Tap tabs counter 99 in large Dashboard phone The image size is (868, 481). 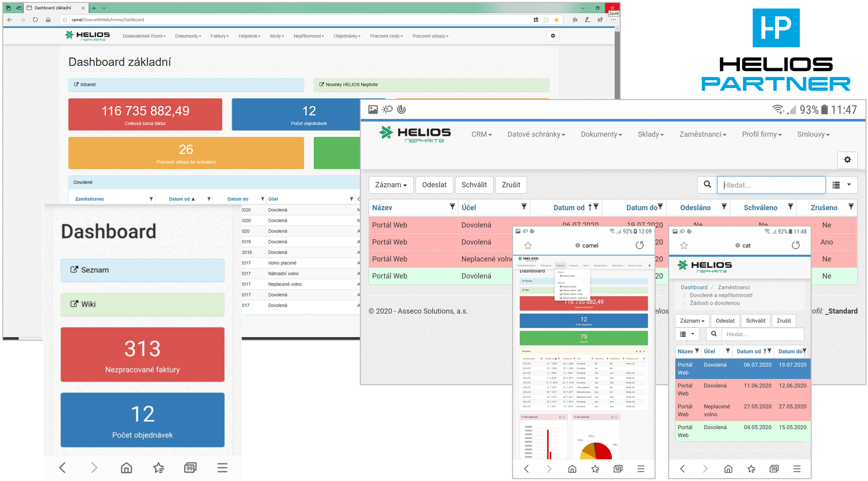tap(190, 468)
